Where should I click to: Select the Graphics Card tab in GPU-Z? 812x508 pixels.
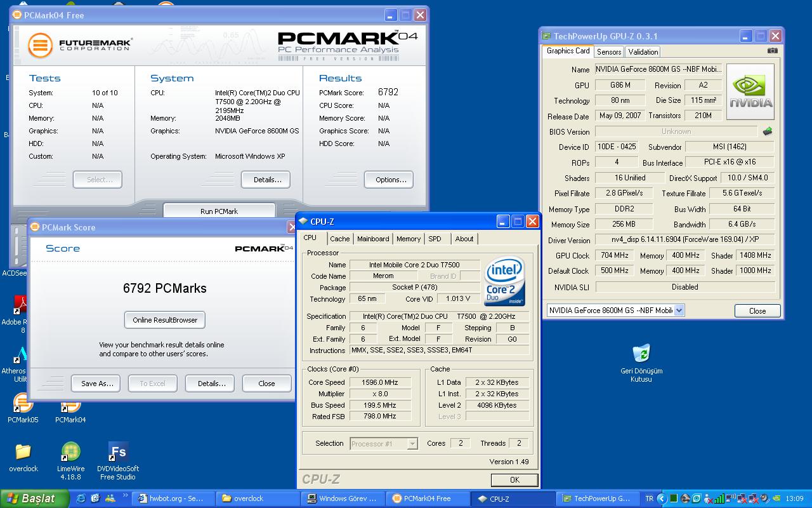(568, 51)
